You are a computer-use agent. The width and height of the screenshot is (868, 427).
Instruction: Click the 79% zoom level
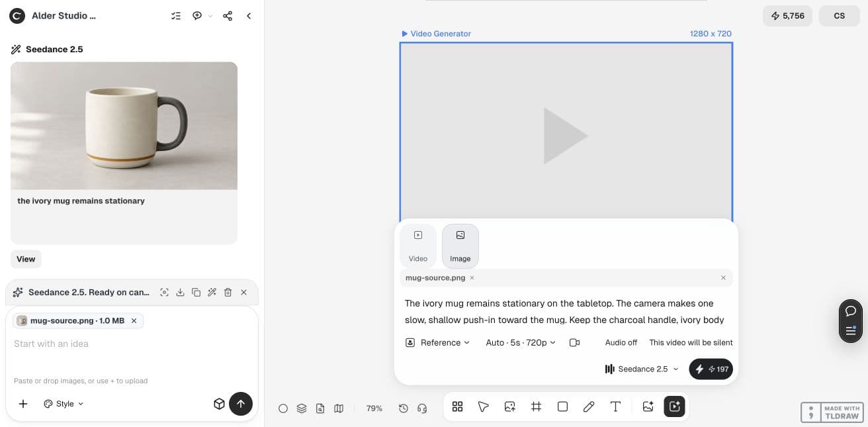coord(374,408)
